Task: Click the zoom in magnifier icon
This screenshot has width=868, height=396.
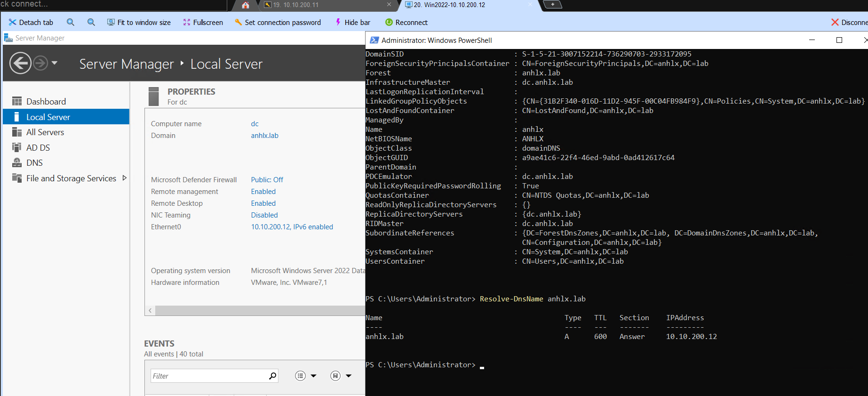Action: click(71, 22)
